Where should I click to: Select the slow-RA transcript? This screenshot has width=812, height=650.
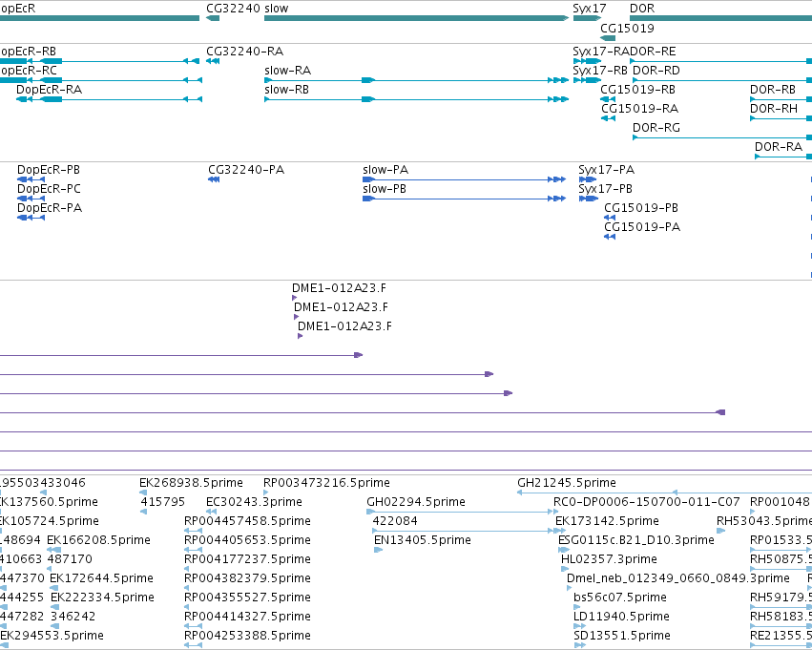(x=287, y=71)
